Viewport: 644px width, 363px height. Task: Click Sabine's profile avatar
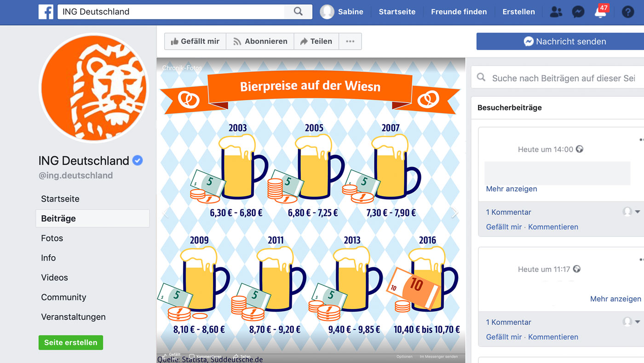[x=327, y=12]
